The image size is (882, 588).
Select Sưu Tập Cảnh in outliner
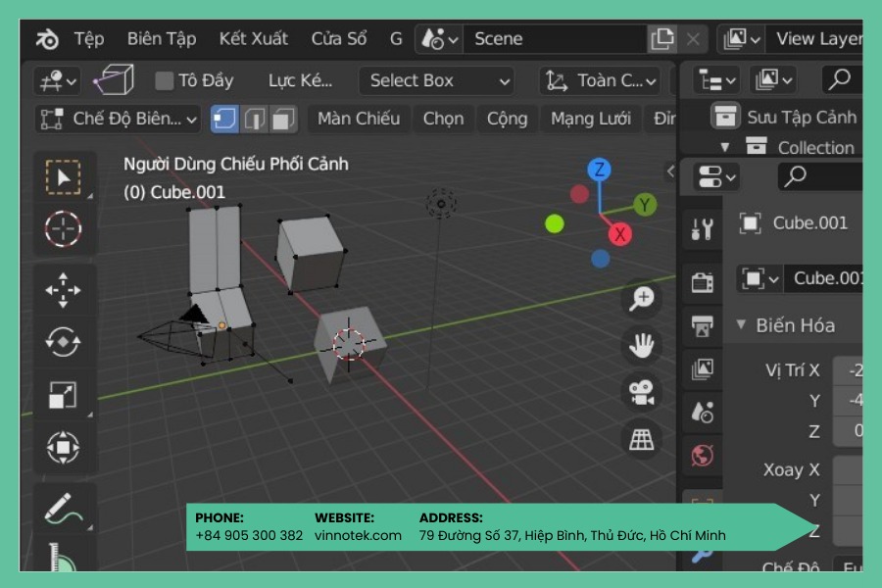801,117
